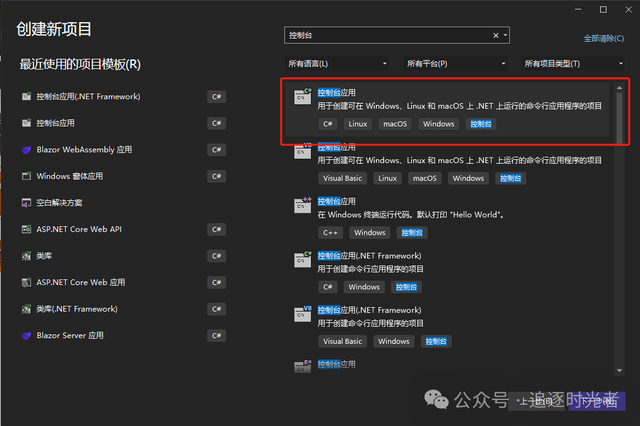Click the 上一步 back button

(536, 402)
